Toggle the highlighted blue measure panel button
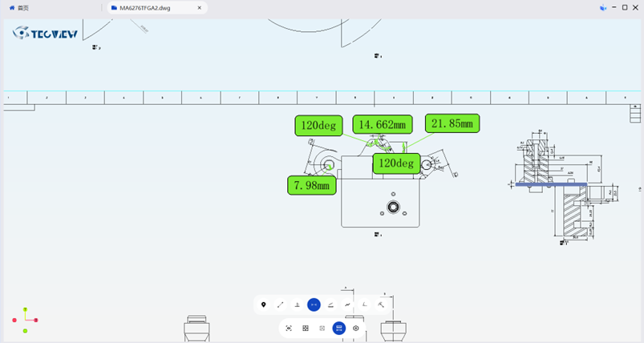The image size is (644, 343). pos(339,329)
